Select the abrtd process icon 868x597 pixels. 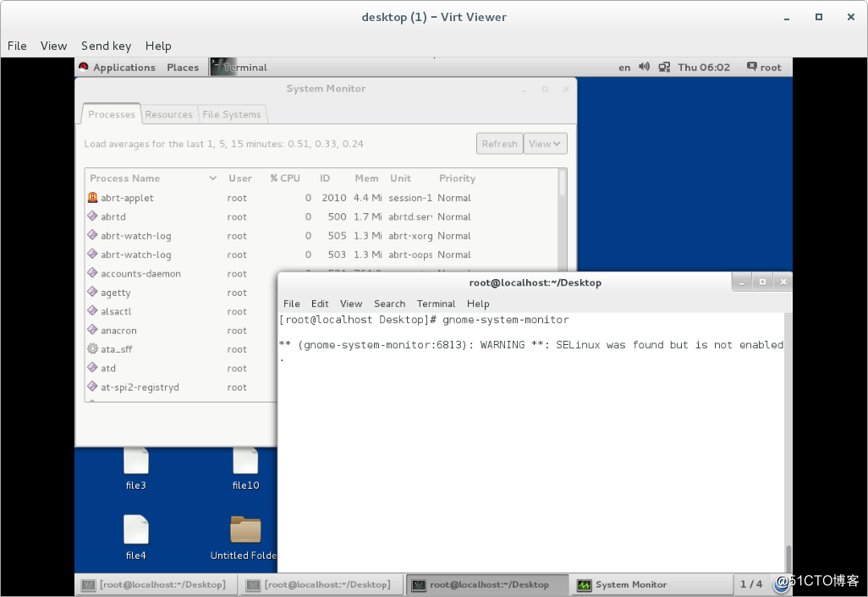93,216
